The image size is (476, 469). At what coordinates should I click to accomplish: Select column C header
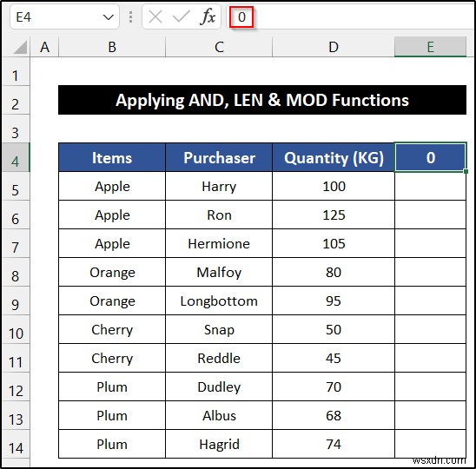pos(219,47)
